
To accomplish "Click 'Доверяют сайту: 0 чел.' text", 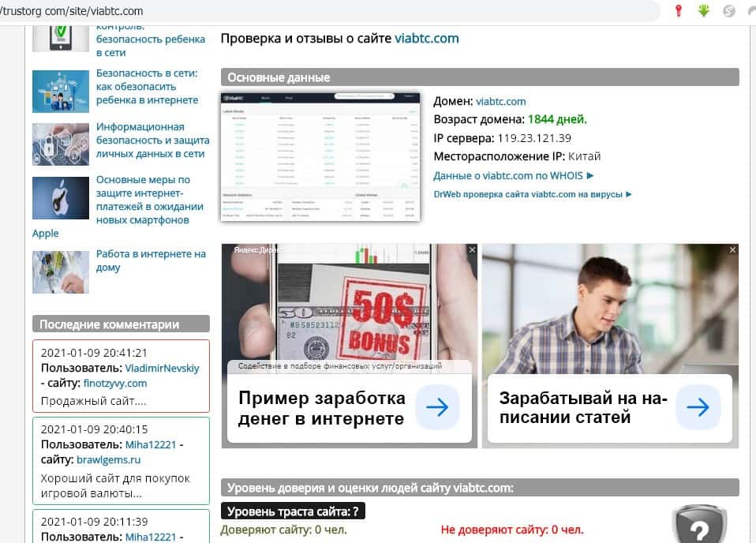I will (283, 530).
